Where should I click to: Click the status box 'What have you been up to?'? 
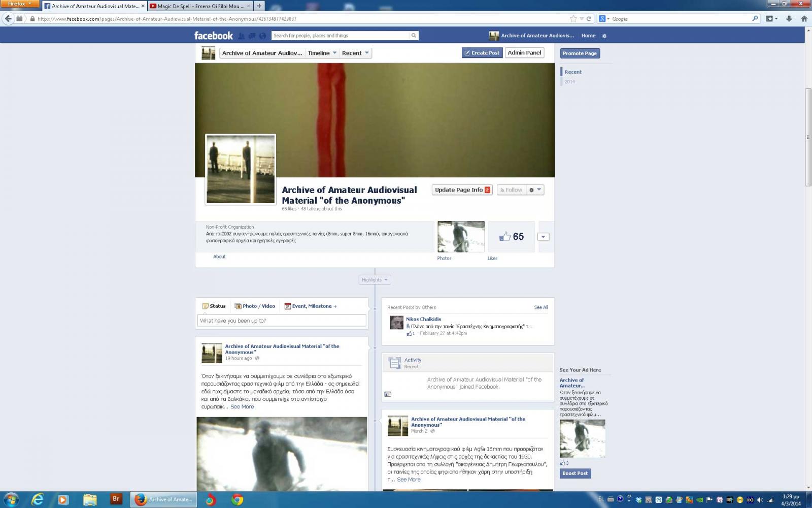click(282, 321)
